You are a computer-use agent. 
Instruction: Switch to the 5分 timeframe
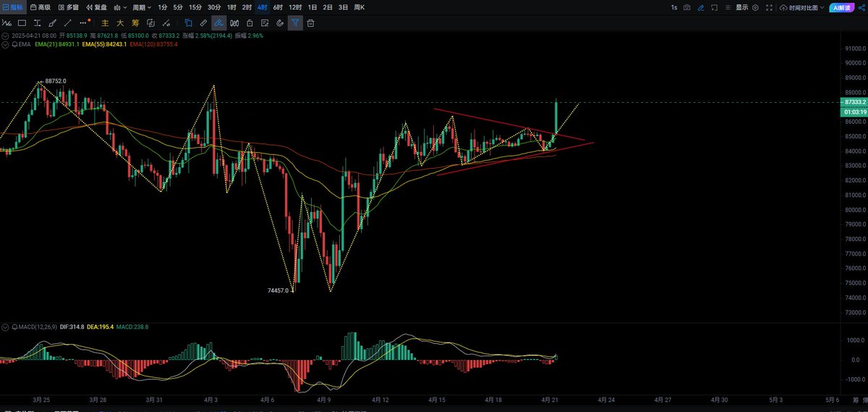[x=178, y=7]
